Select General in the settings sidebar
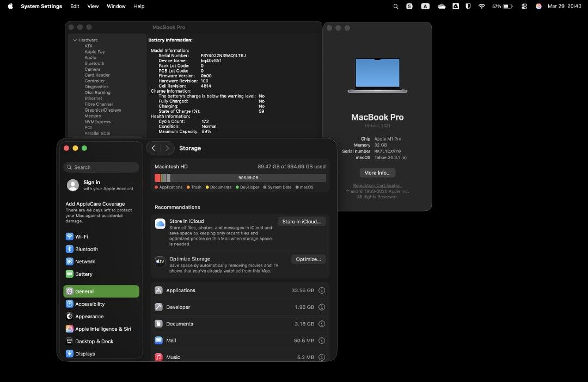Image resolution: width=588 pixels, height=382 pixels. 101,291
